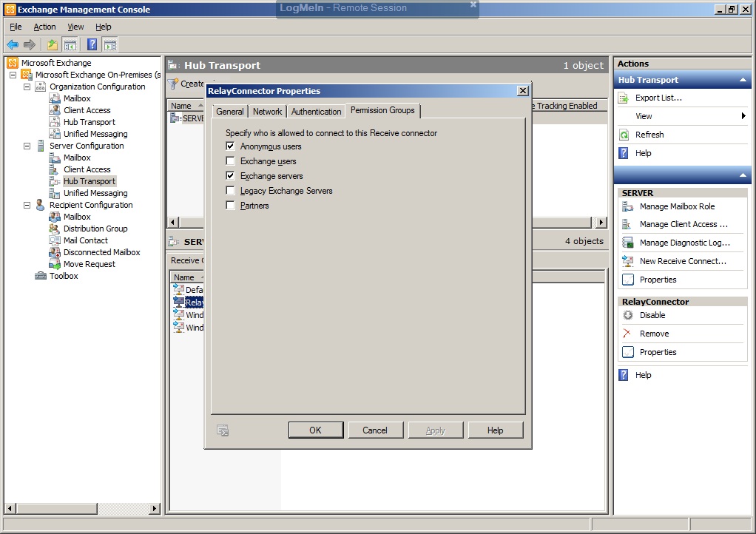Click the red Remove icon under RelayConnector
756x534 pixels.
(x=627, y=334)
